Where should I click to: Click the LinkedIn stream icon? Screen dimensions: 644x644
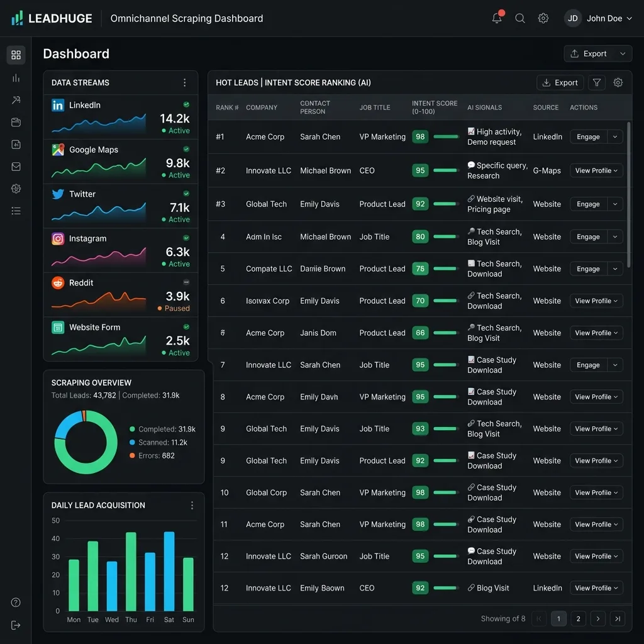click(x=58, y=105)
